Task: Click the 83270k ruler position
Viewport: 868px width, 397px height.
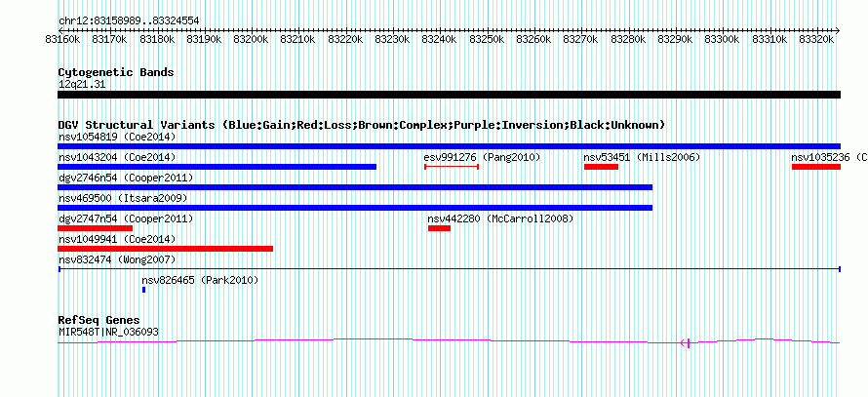Action: pos(580,39)
